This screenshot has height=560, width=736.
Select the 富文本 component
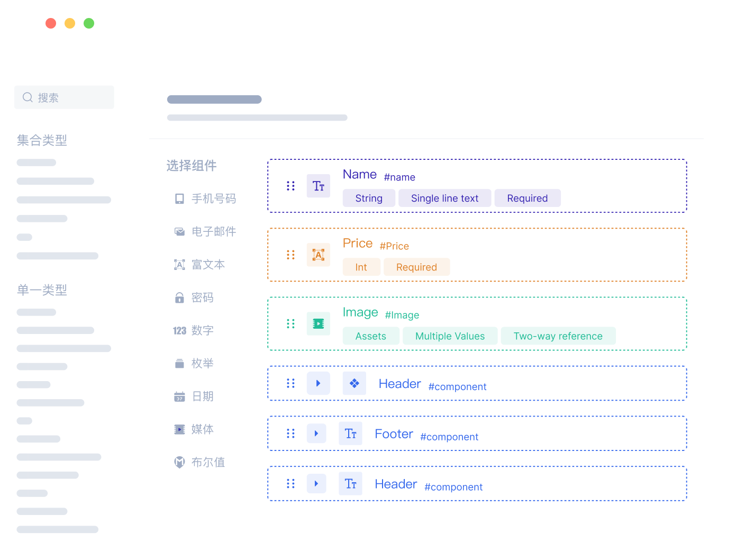click(199, 265)
